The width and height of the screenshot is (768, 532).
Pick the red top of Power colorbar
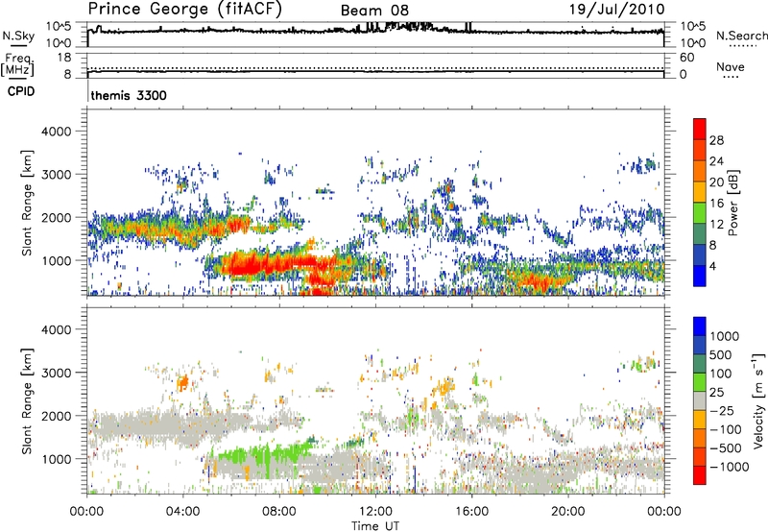(700, 129)
